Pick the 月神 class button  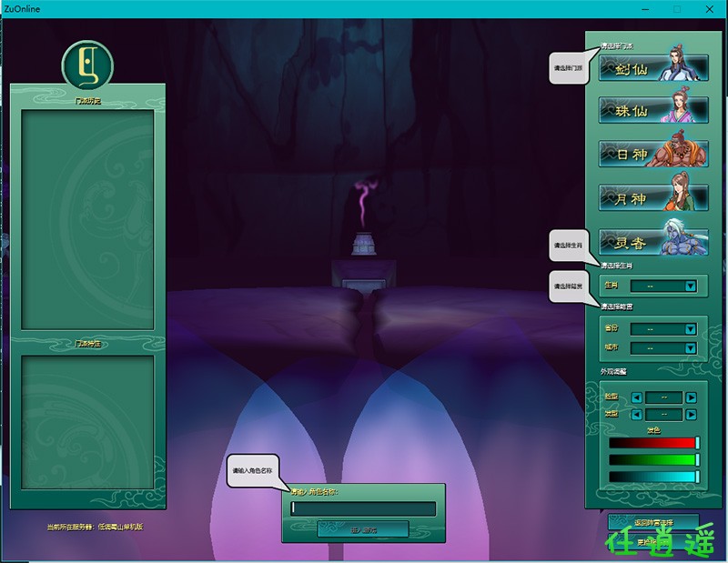click(x=653, y=197)
